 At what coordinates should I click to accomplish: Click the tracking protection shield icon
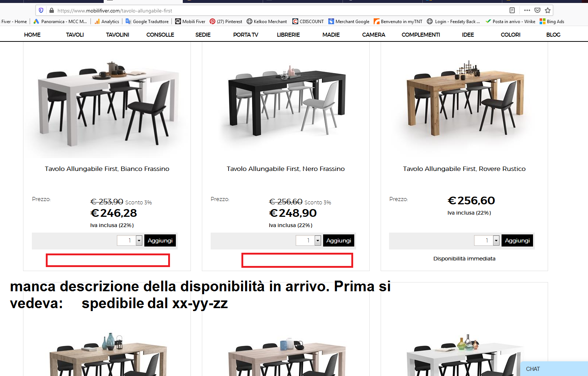[41, 11]
